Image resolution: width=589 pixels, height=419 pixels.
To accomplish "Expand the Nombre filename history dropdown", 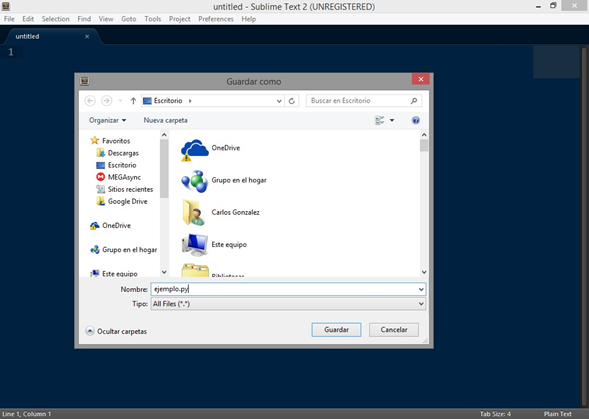I will (421, 289).
